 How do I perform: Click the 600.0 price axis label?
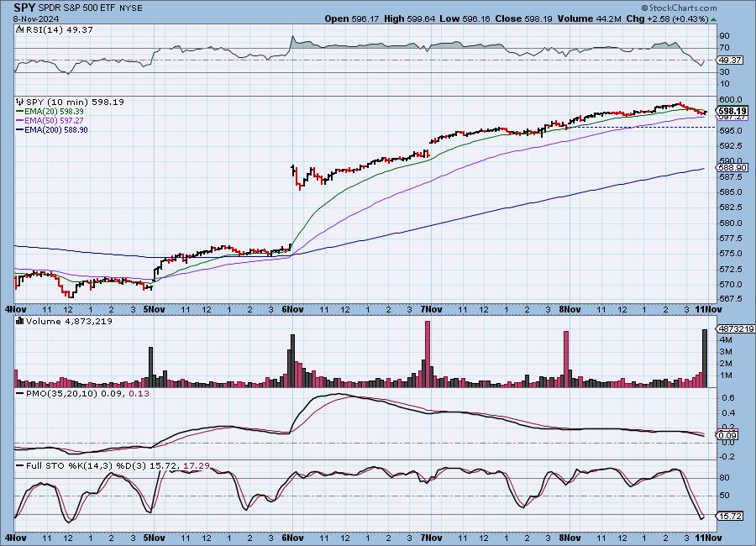[x=732, y=99]
